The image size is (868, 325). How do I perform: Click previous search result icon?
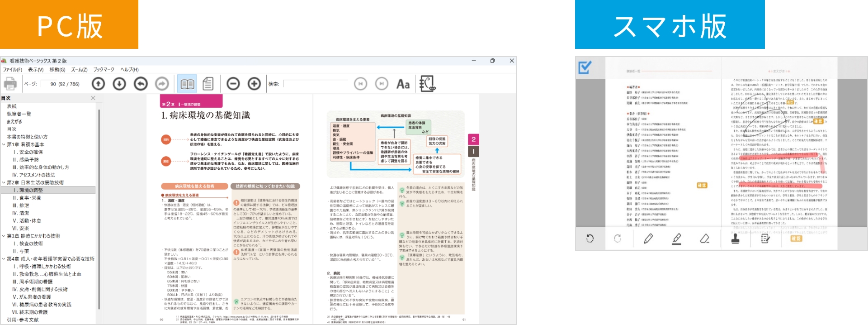click(x=360, y=84)
